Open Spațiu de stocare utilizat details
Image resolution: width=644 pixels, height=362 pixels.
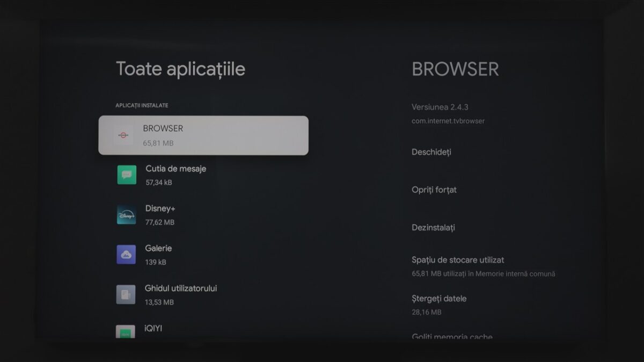coord(458,260)
